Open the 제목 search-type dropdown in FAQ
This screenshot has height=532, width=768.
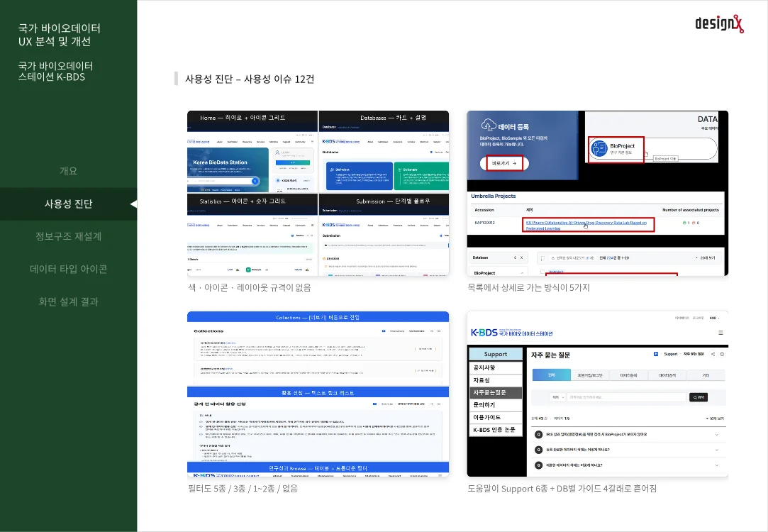click(x=558, y=397)
